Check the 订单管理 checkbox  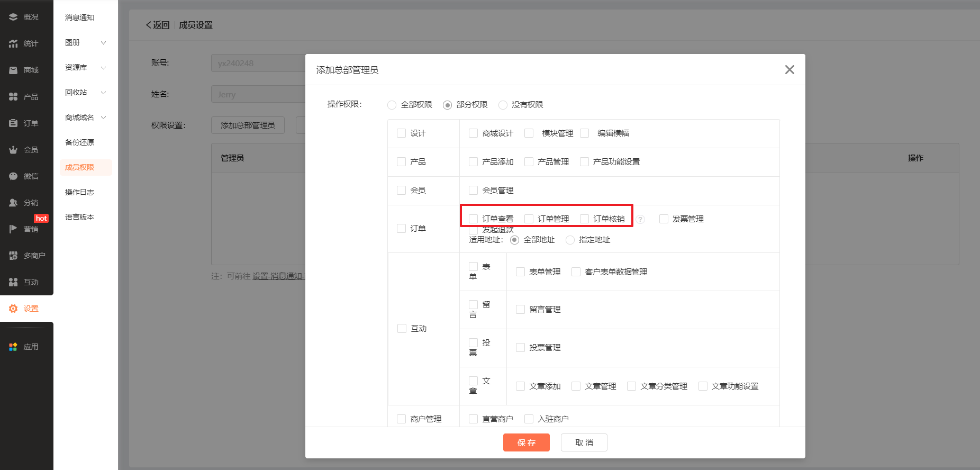pyautogui.click(x=529, y=219)
